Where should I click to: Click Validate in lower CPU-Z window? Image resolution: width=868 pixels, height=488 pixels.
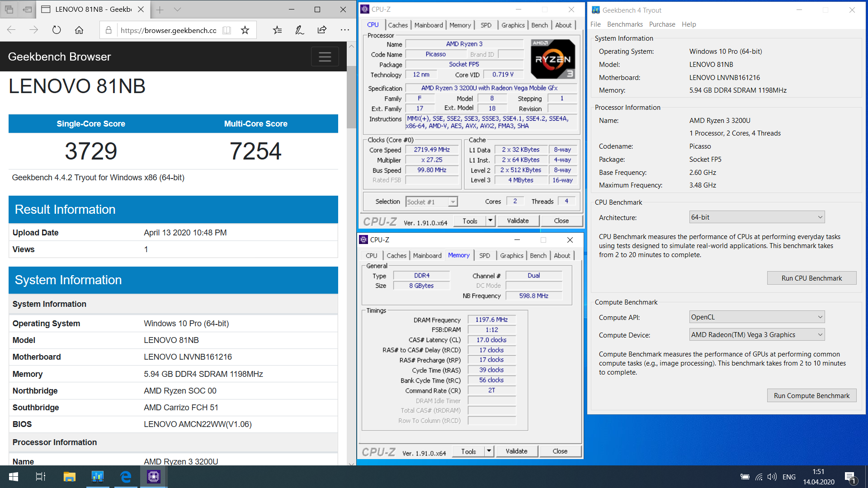tap(516, 451)
